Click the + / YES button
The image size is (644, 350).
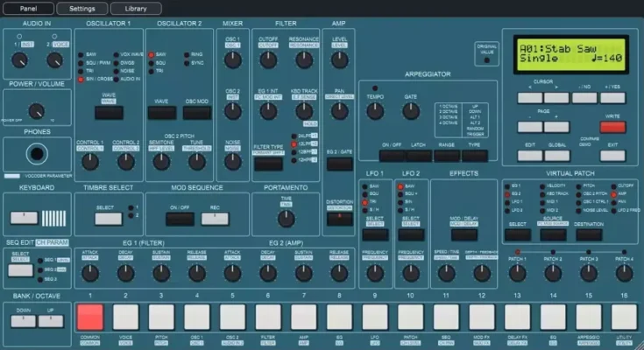pyautogui.click(x=612, y=98)
